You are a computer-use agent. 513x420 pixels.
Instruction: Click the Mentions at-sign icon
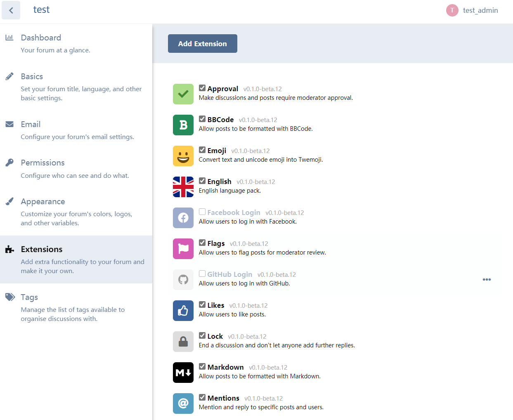[183, 403]
